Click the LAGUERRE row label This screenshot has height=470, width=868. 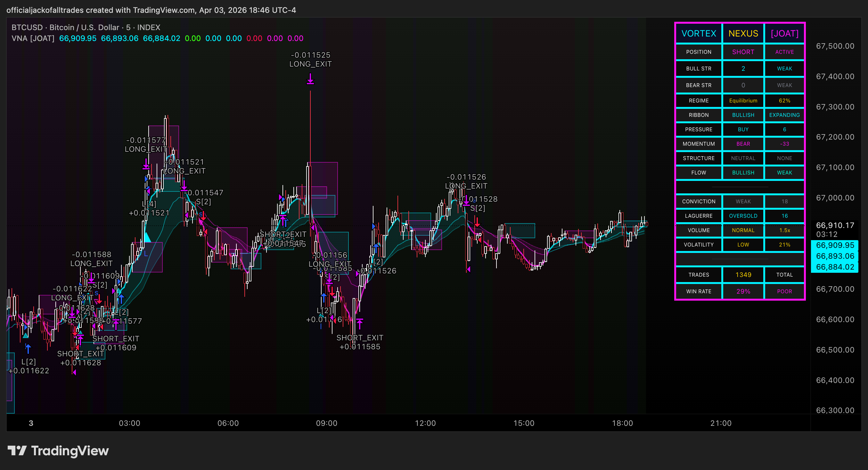coord(699,216)
